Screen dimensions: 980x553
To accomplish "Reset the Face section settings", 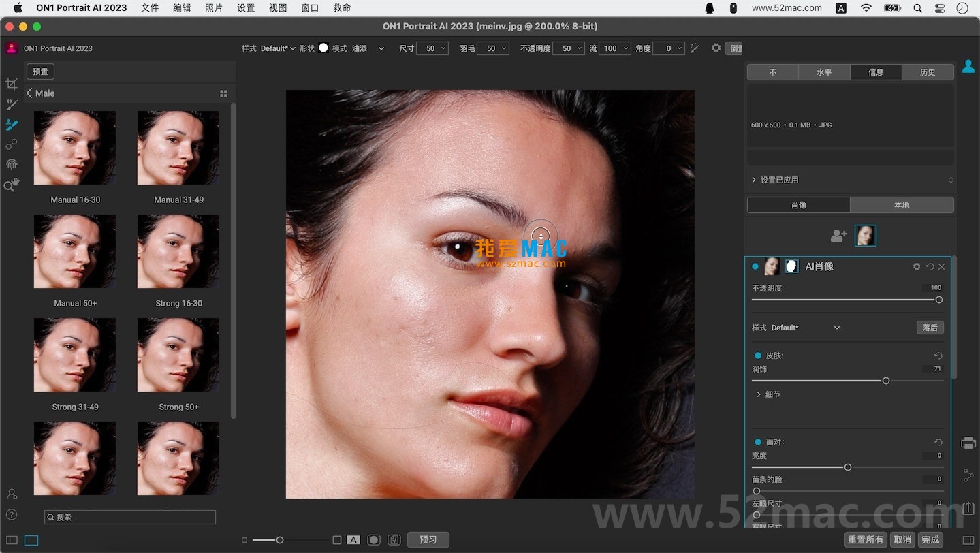I will tap(938, 442).
